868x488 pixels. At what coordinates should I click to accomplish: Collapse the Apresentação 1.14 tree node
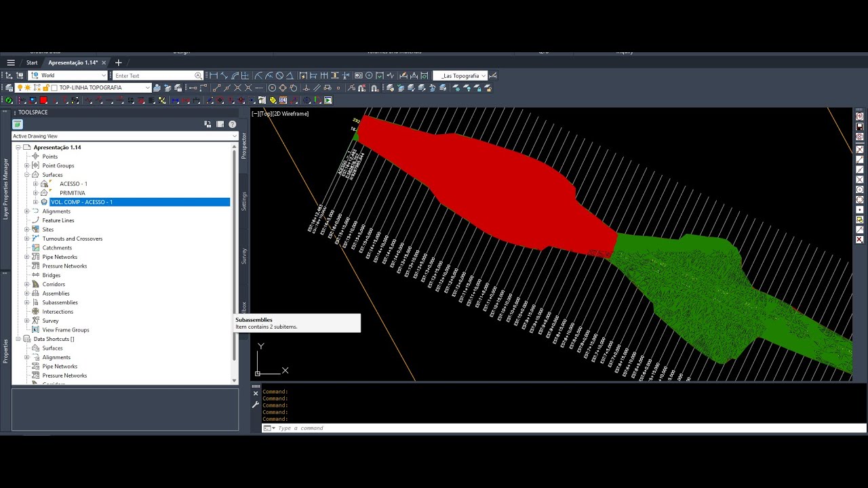[x=18, y=147]
